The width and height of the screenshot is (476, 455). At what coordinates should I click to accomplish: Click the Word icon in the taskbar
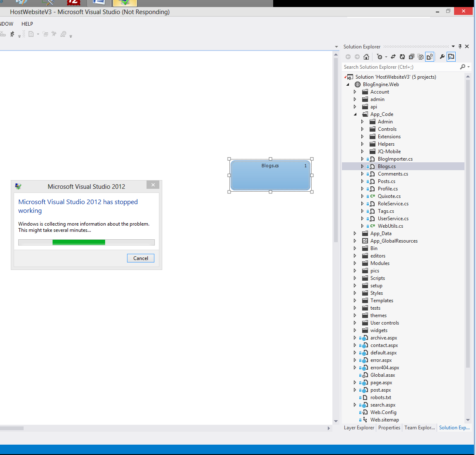(99, 3)
